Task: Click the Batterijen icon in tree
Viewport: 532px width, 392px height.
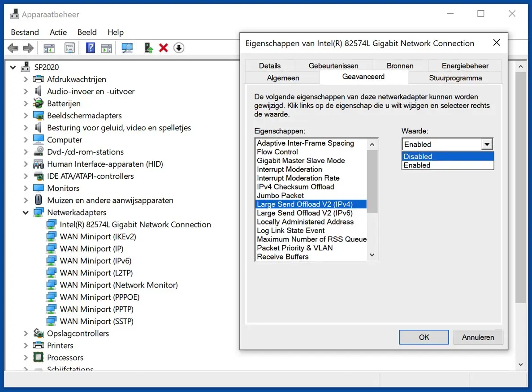Action: [x=39, y=103]
